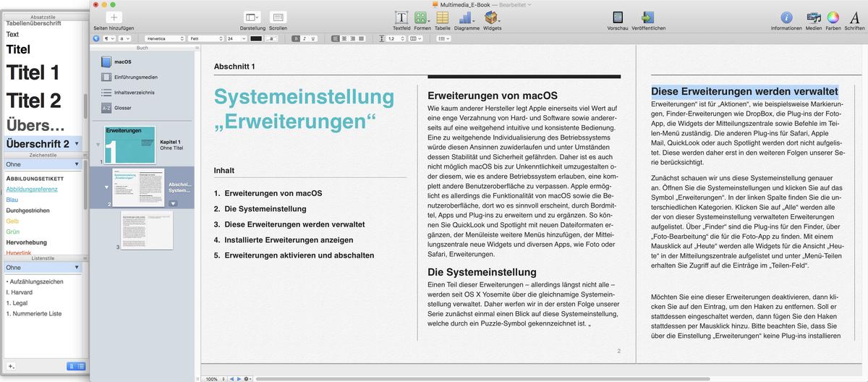The height and width of the screenshot is (382, 868).
Task: Open the Farben color wheel
Action: 833,17
